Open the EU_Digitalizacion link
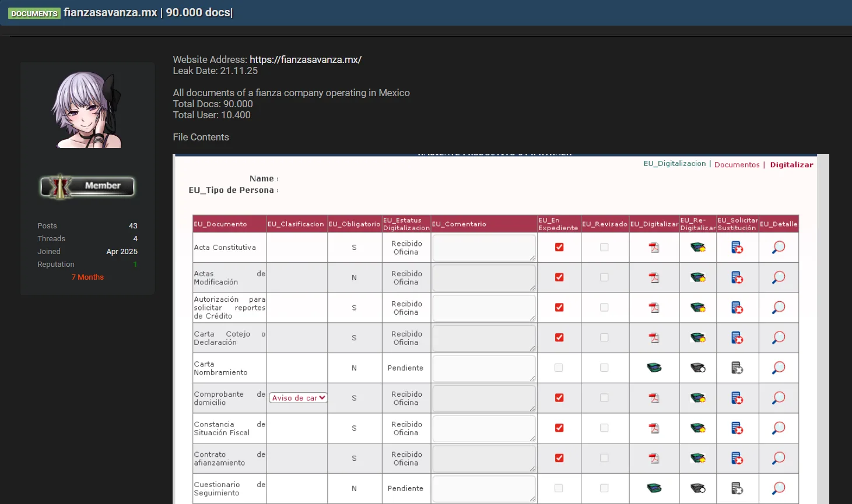Image resolution: width=852 pixels, height=504 pixels. click(674, 164)
